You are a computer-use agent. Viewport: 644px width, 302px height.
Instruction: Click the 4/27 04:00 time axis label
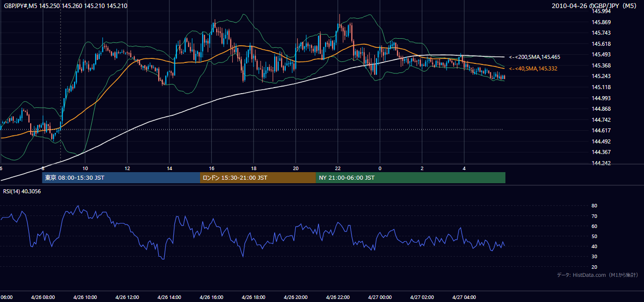tap(464, 297)
